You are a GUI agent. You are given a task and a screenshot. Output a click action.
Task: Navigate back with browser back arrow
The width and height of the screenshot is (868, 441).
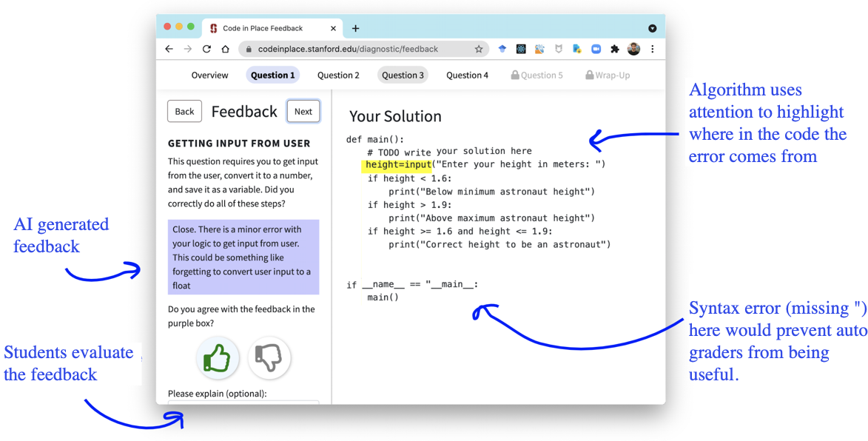click(169, 49)
